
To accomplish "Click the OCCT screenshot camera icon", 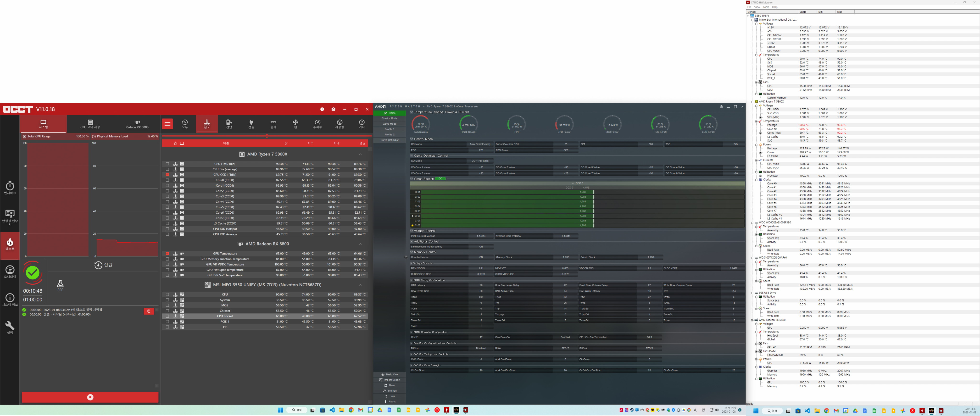I will 333,109.
